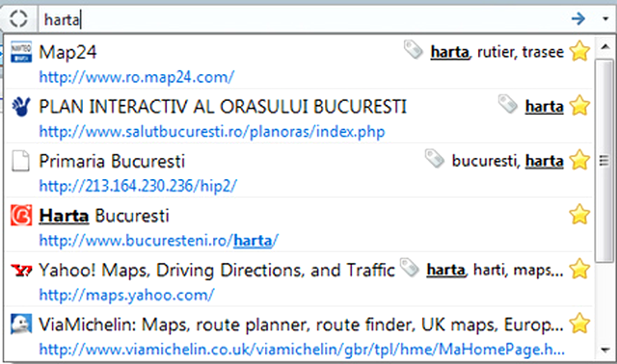Click tags 'bucuresti, harta'
The height and width of the screenshot is (364, 617).
(x=508, y=161)
